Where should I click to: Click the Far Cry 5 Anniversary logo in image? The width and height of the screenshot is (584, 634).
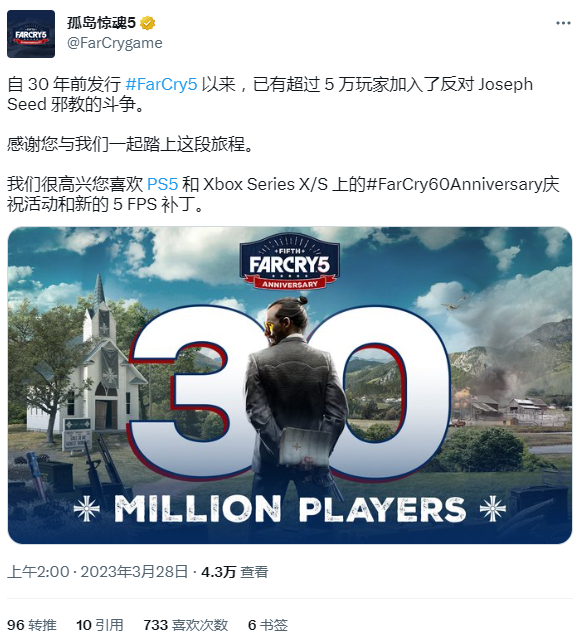(290, 262)
